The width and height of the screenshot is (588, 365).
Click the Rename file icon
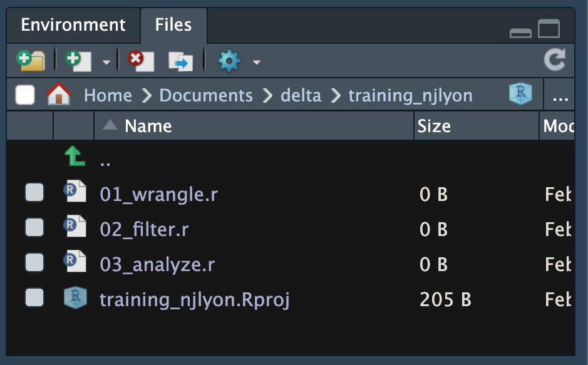pos(180,61)
